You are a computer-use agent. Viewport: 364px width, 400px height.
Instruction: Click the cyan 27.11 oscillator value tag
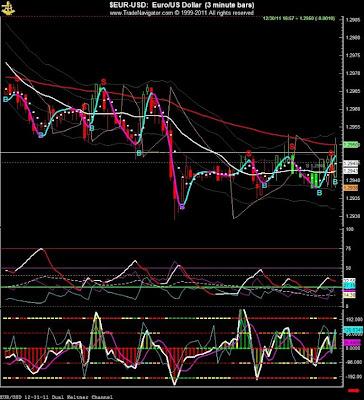click(350, 286)
